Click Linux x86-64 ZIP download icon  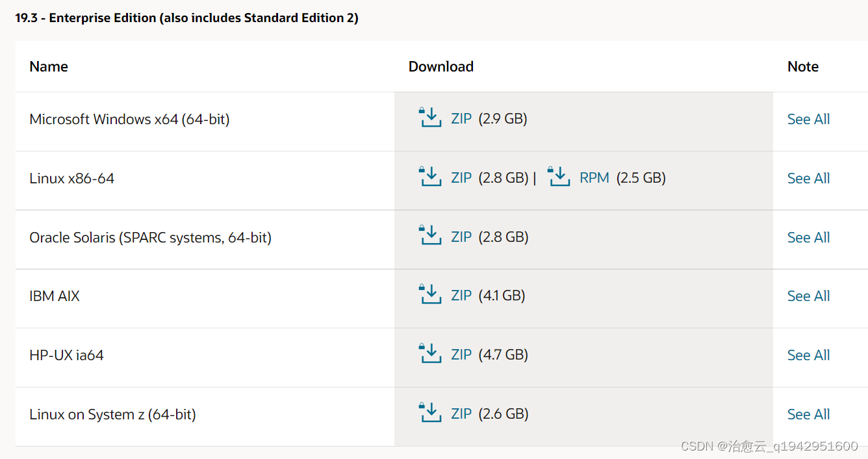click(430, 177)
